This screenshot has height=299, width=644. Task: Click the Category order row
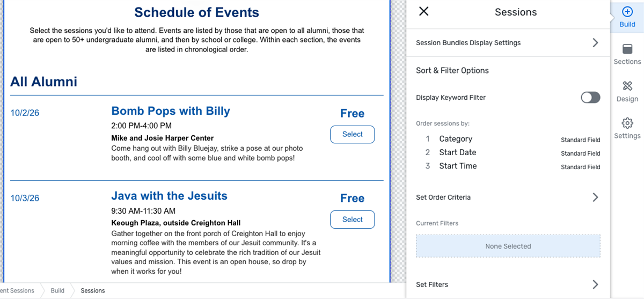(x=508, y=139)
